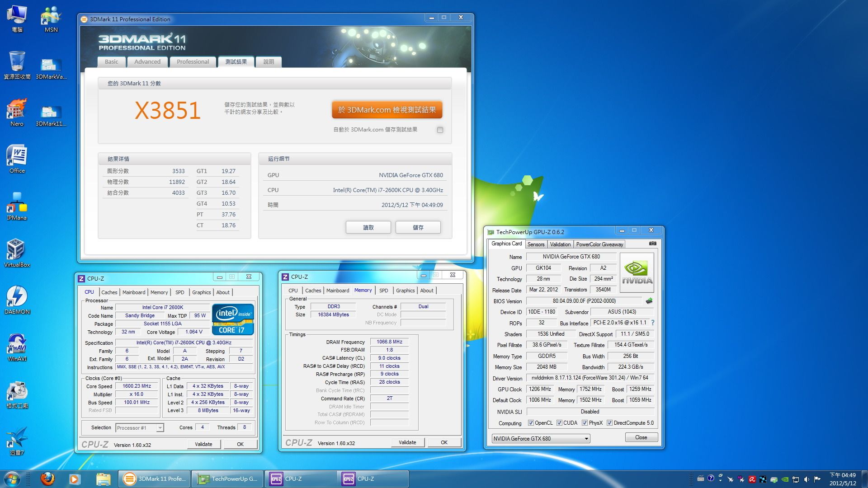Click Validate in the memory CPU-Z window
The height and width of the screenshot is (488, 868).
(x=407, y=442)
